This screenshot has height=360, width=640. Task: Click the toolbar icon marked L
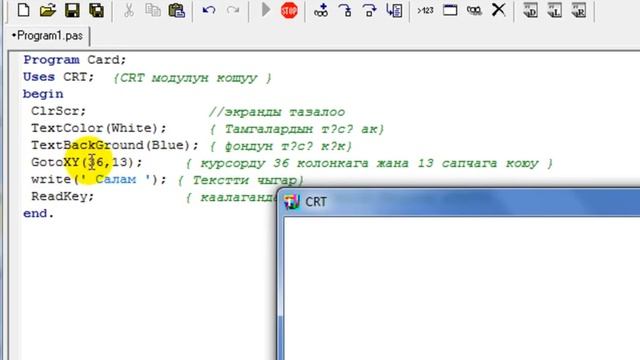pyautogui.click(x=555, y=11)
